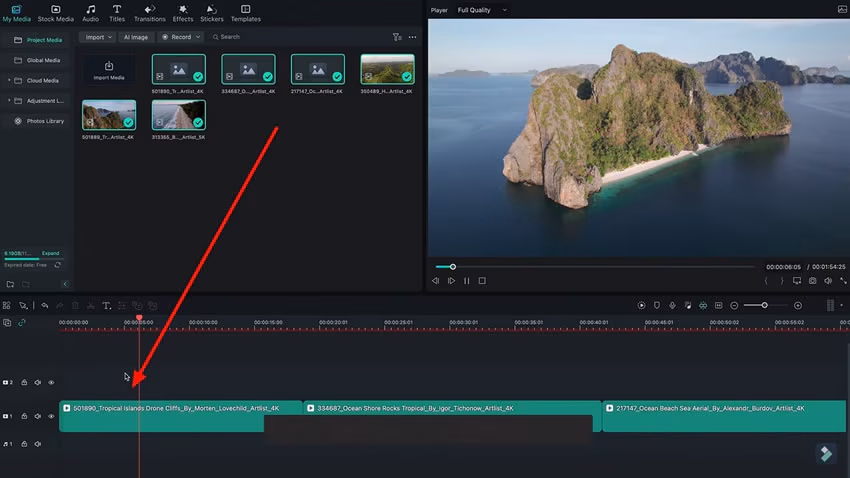850x478 pixels.
Task: Take a snapshot with the camera icon
Action: point(812,281)
